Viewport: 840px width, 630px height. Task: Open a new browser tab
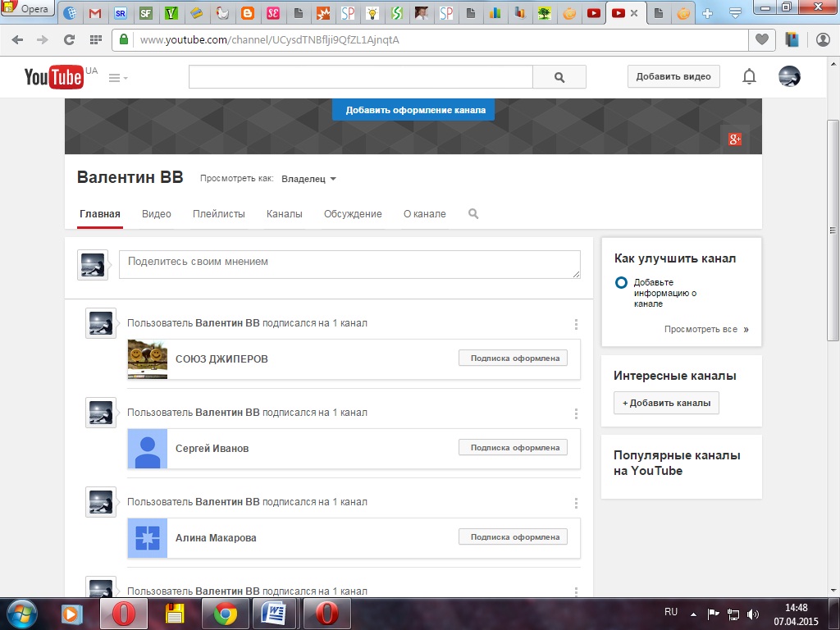[x=708, y=13]
